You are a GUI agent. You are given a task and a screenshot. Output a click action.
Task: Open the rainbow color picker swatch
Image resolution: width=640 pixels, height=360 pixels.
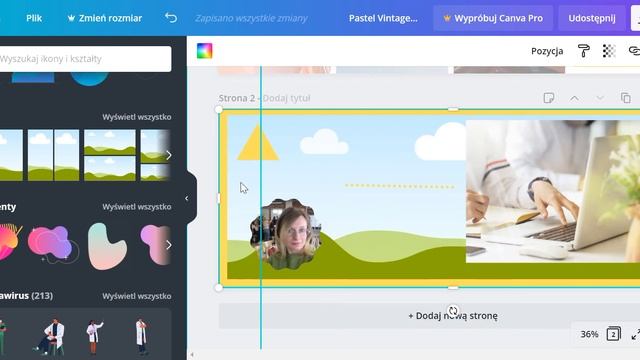pyautogui.click(x=204, y=51)
